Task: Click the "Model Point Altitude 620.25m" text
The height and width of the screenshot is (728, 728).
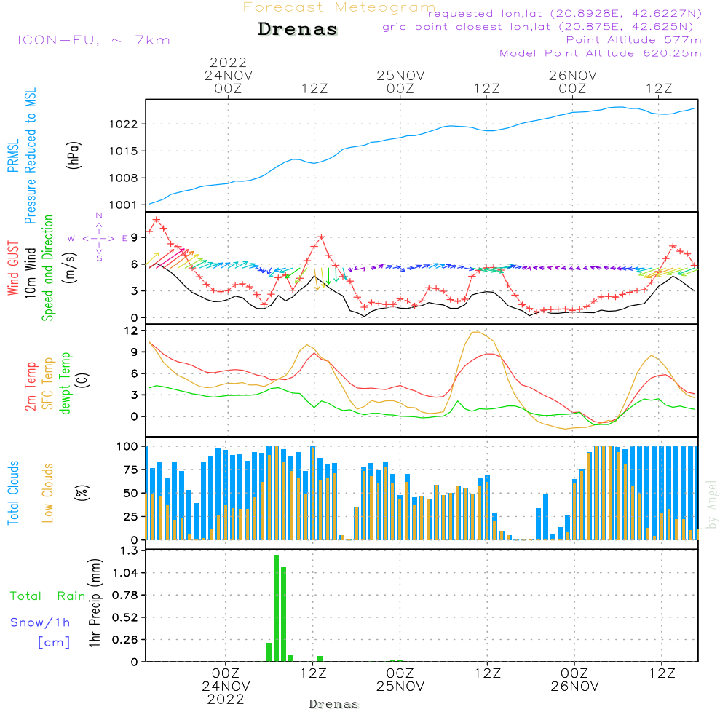Action: click(x=600, y=53)
